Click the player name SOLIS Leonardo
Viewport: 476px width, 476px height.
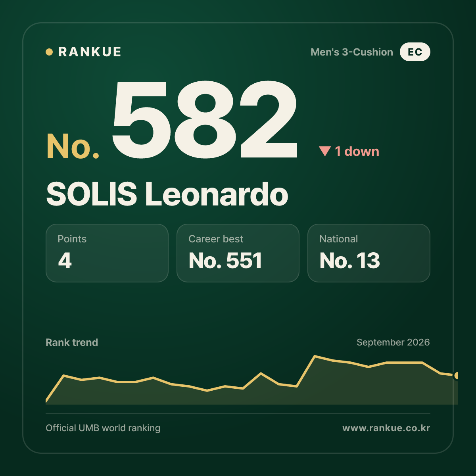point(167,194)
